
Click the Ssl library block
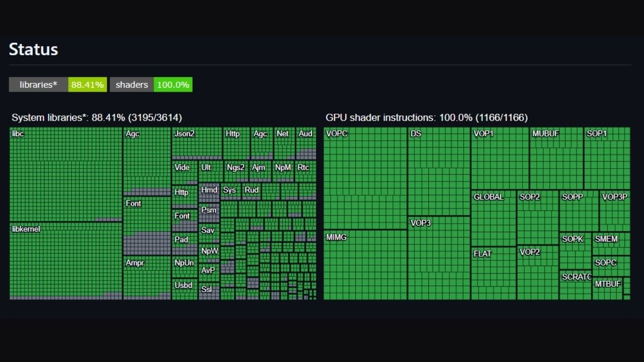(209, 291)
